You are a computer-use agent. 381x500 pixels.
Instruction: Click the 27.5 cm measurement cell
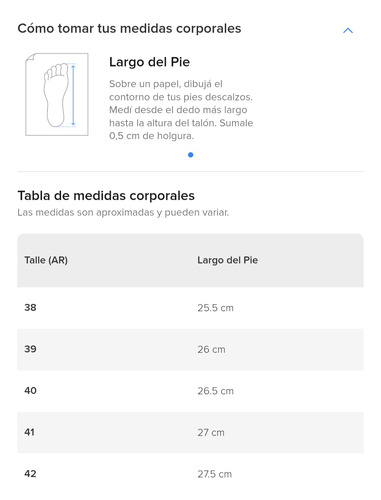214,474
